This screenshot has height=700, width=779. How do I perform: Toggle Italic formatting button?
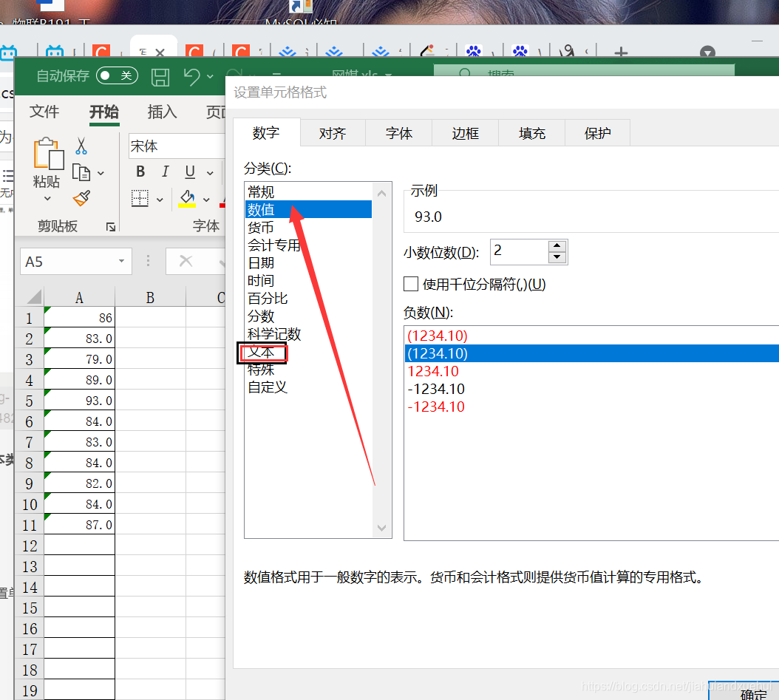tap(165, 171)
